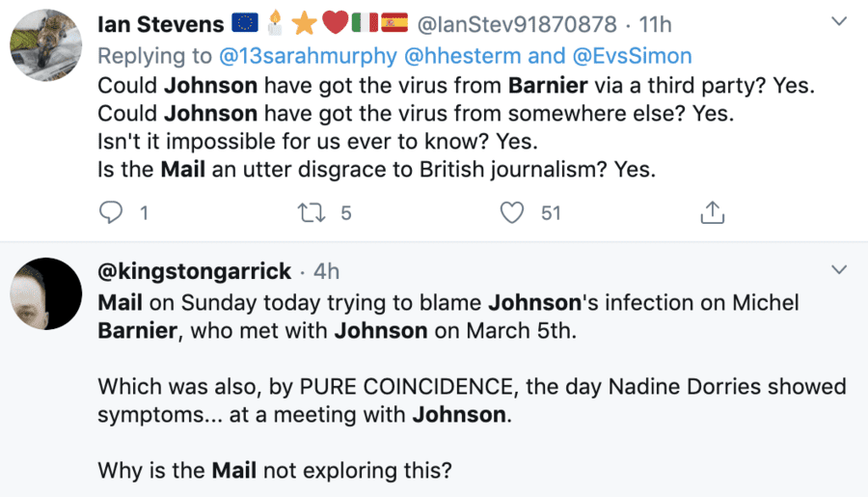Click the like count of 51

pos(551,213)
